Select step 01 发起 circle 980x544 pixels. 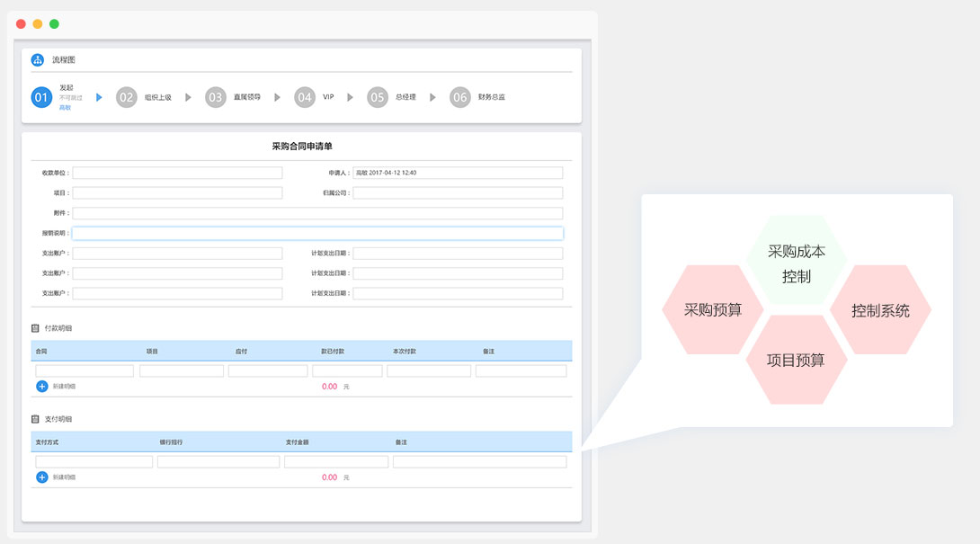point(41,97)
